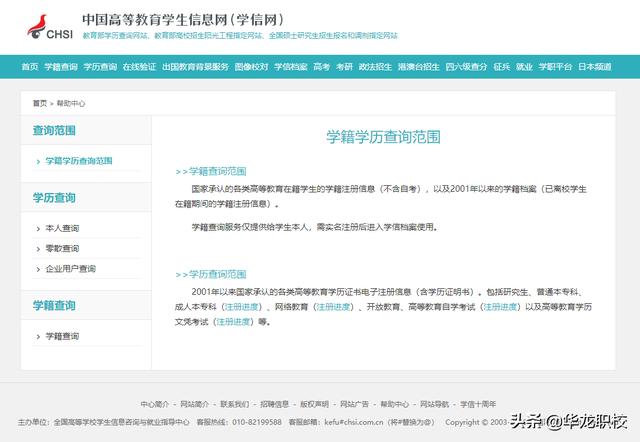Open 政法招生 navigation item
Image resolution: width=640 pixels, height=442 pixels.
point(375,67)
